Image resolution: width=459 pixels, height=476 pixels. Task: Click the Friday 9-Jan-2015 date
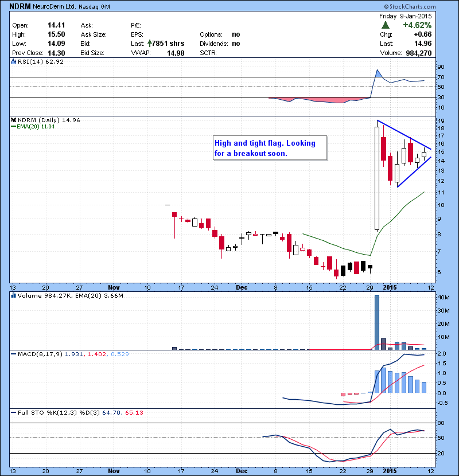(x=405, y=16)
